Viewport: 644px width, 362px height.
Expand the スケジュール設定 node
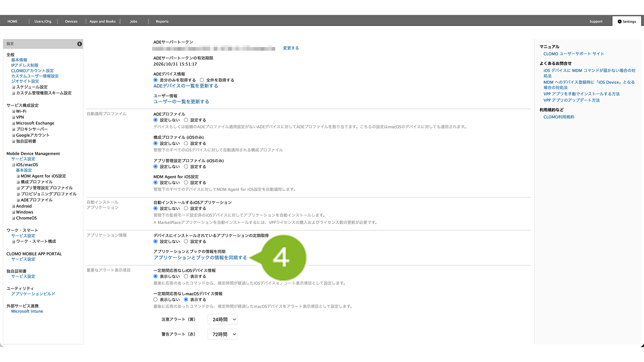[x=13, y=87]
